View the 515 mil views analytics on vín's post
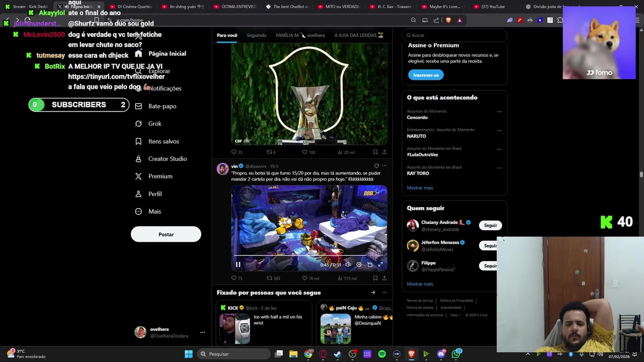Image resolution: width=644 pixels, height=362 pixels. pos(347,278)
